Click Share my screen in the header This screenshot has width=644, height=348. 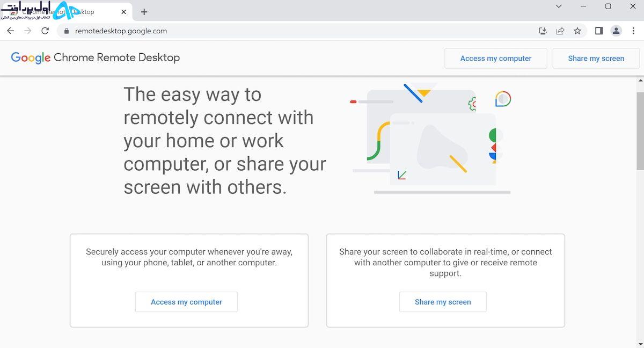click(x=596, y=59)
